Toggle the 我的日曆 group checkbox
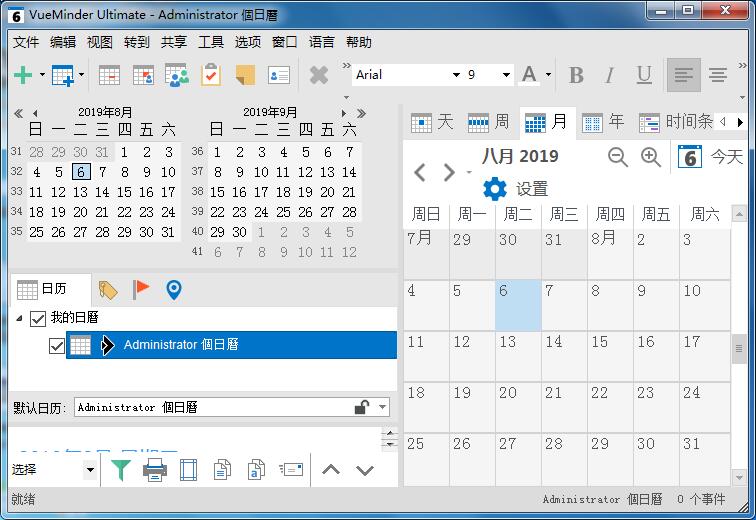 (38, 319)
